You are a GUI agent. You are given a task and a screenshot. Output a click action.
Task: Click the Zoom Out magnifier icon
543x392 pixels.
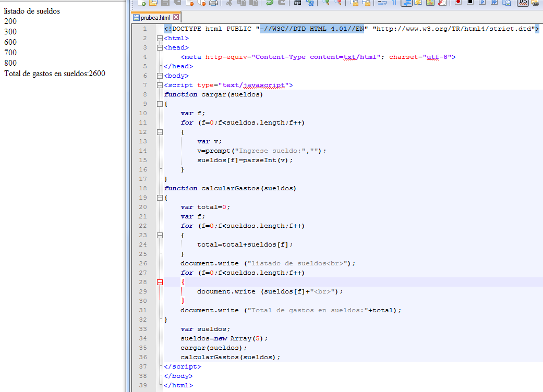[338, 3]
